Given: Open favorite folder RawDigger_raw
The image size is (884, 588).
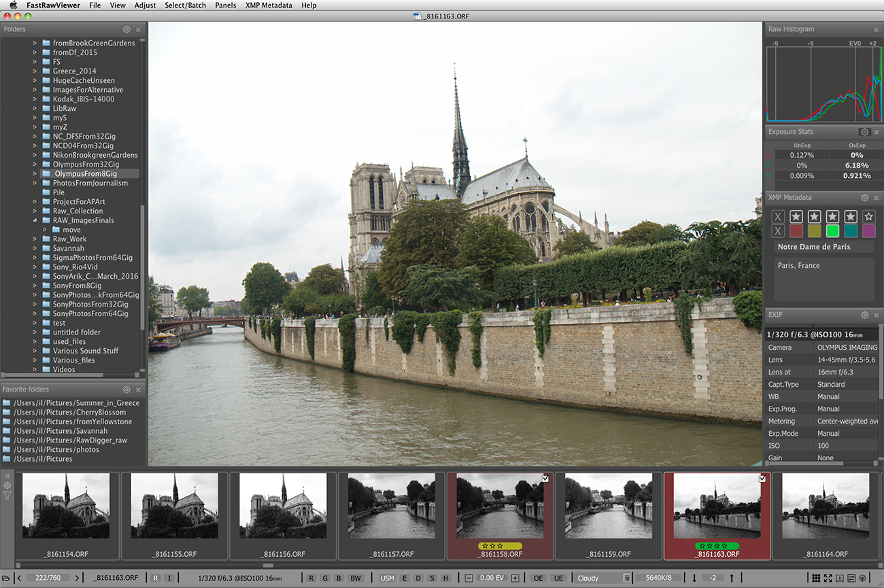Looking at the screenshot, I should pyautogui.click(x=65, y=440).
